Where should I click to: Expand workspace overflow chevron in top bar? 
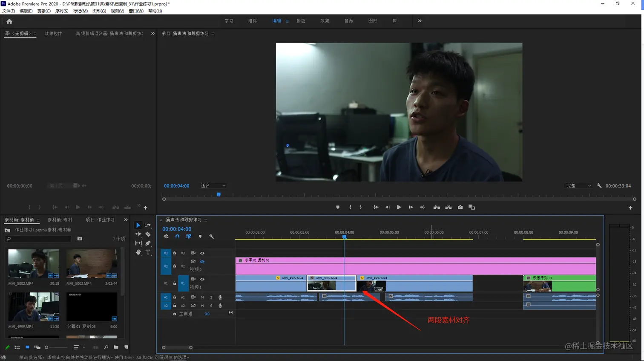point(420,21)
